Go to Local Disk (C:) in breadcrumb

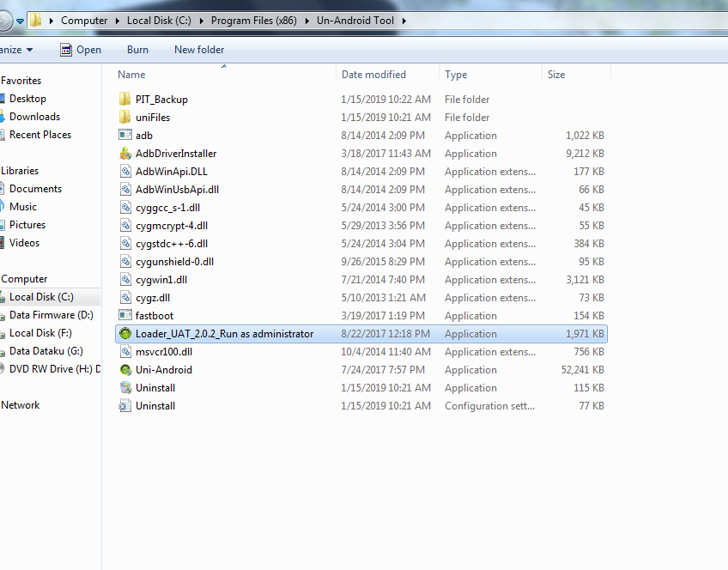coord(159,21)
